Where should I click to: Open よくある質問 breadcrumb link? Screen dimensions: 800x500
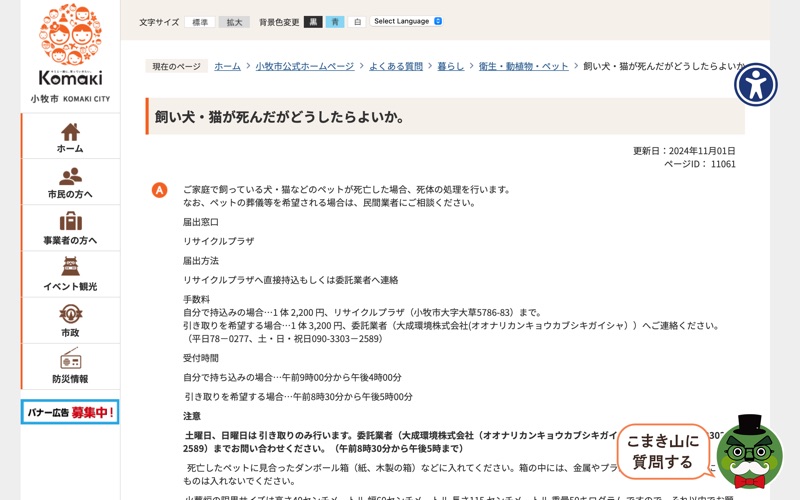point(396,66)
